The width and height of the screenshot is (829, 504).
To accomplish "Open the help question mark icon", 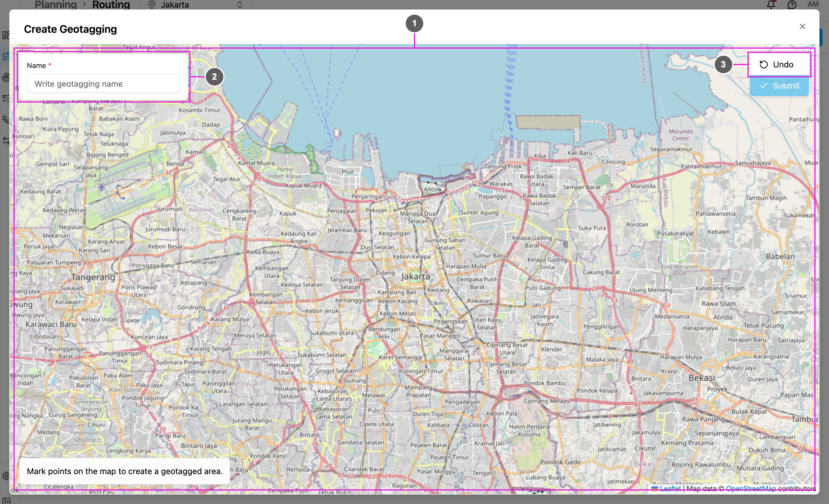I will click(792, 5).
